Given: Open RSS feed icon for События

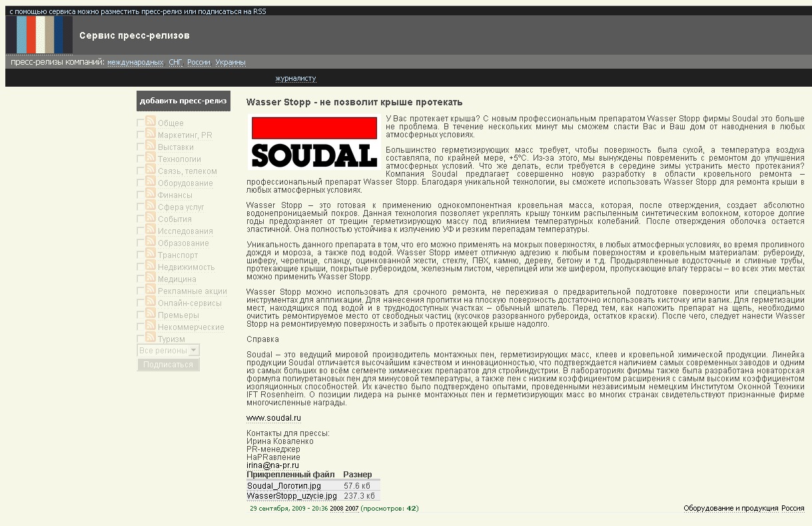Looking at the screenshot, I should pyautogui.click(x=151, y=218).
